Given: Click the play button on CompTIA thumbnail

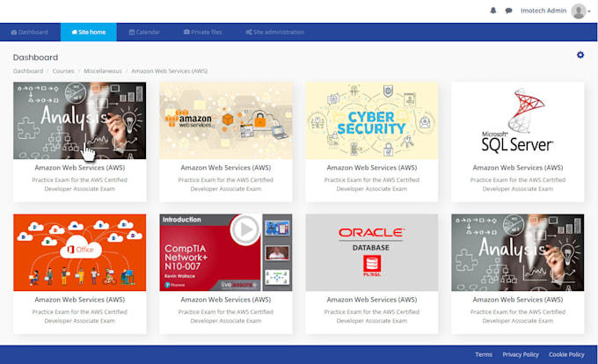Looking at the screenshot, I should tap(244, 229).
